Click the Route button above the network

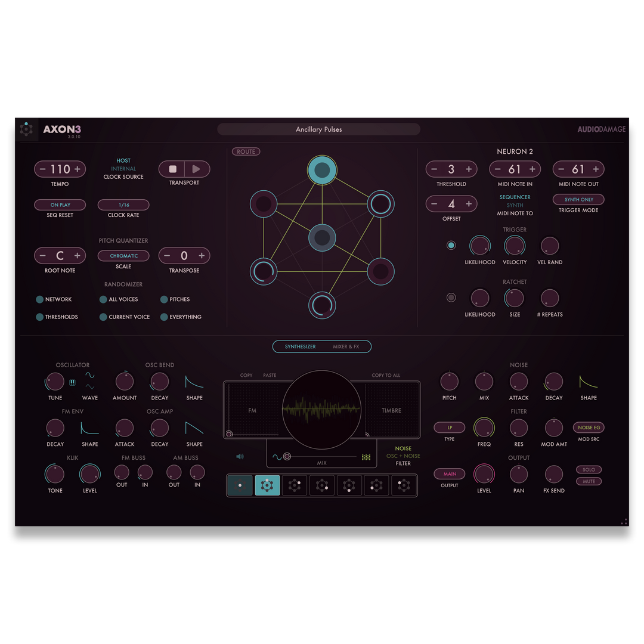click(x=246, y=151)
